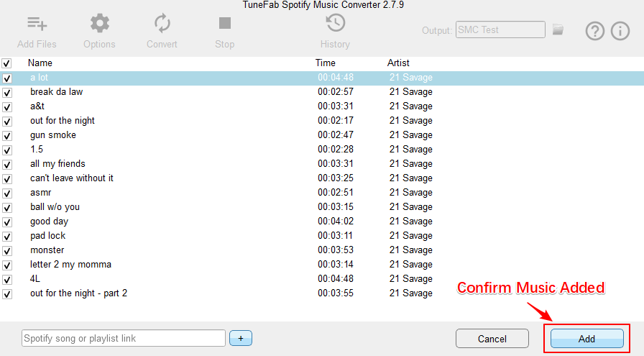Select the song 'all my friends'
The image size is (644, 356).
[x=57, y=163]
